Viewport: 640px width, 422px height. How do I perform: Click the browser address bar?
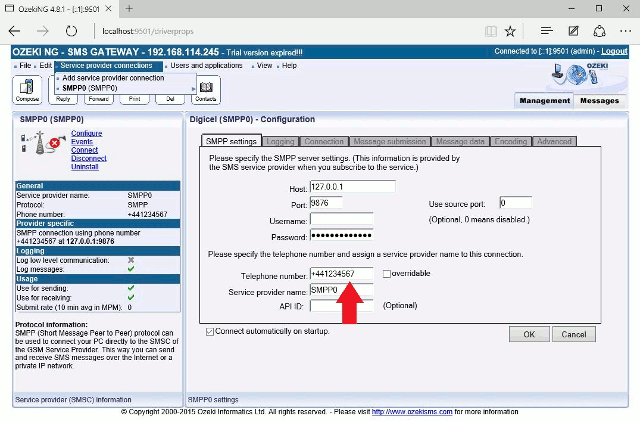pyautogui.click(x=286, y=31)
